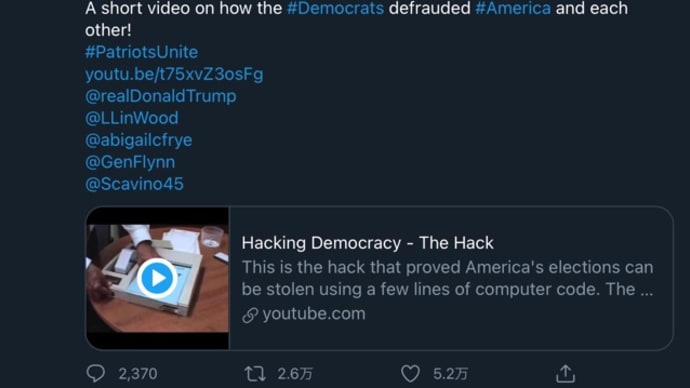Open the #PatriotsUnite hashtag

(142, 52)
